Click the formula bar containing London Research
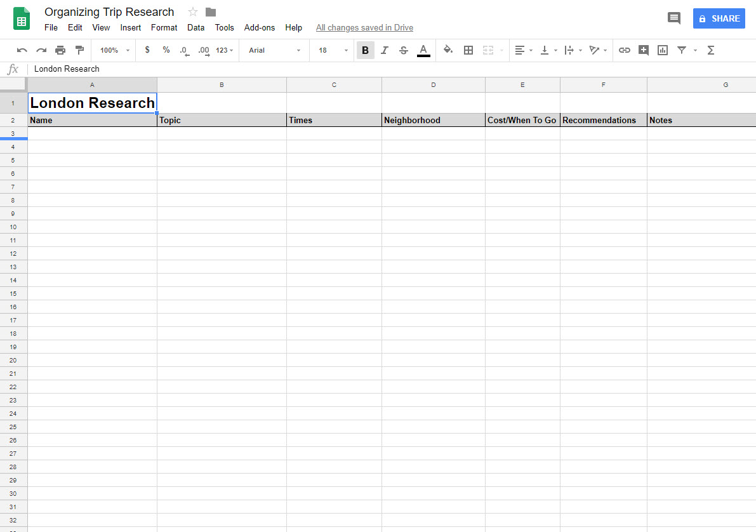The width and height of the screenshot is (756, 532). click(x=390, y=69)
